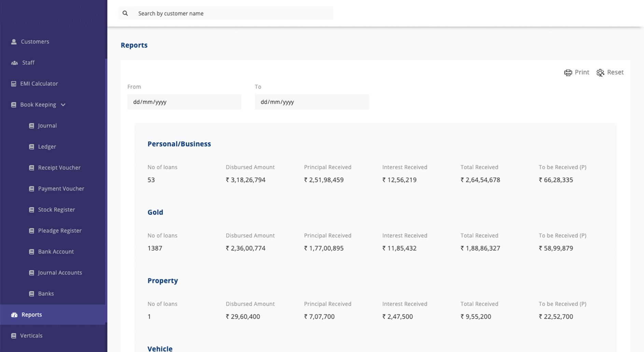
Task: Click the Customers person icon
Action: [14, 42]
